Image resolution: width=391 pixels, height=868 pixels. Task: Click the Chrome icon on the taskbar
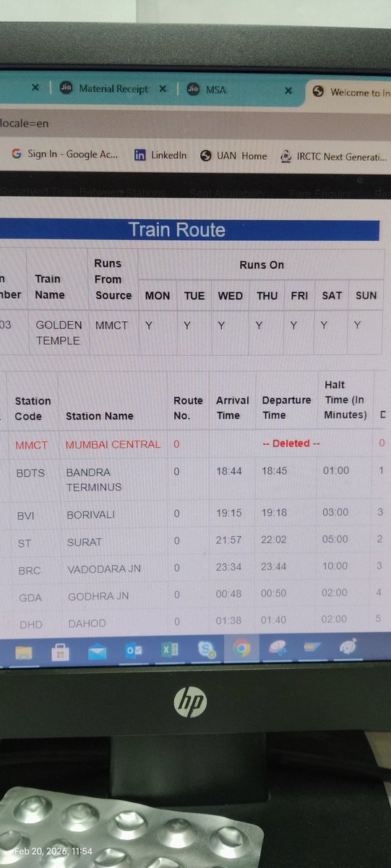coord(241,648)
